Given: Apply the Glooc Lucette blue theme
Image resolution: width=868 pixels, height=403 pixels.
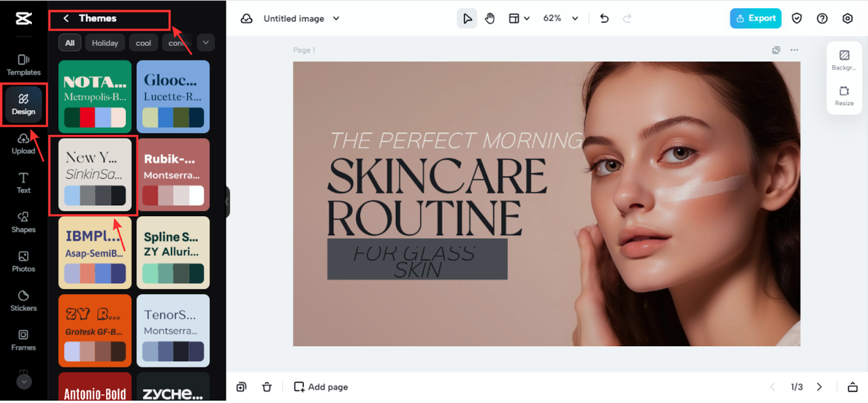Looking at the screenshot, I should click(x=173, y=96).
